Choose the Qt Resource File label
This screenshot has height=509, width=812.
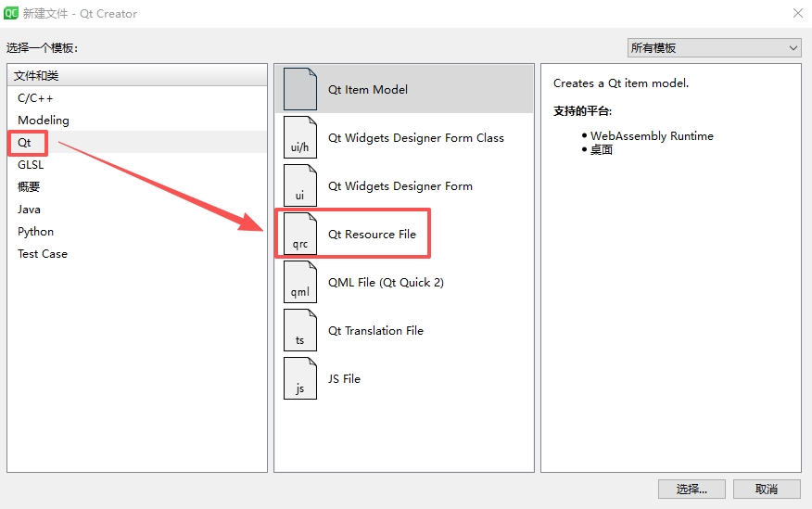372,234
